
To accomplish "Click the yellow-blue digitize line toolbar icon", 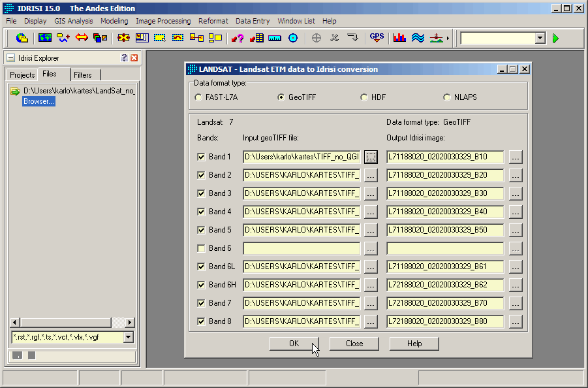I will point(63,38).
